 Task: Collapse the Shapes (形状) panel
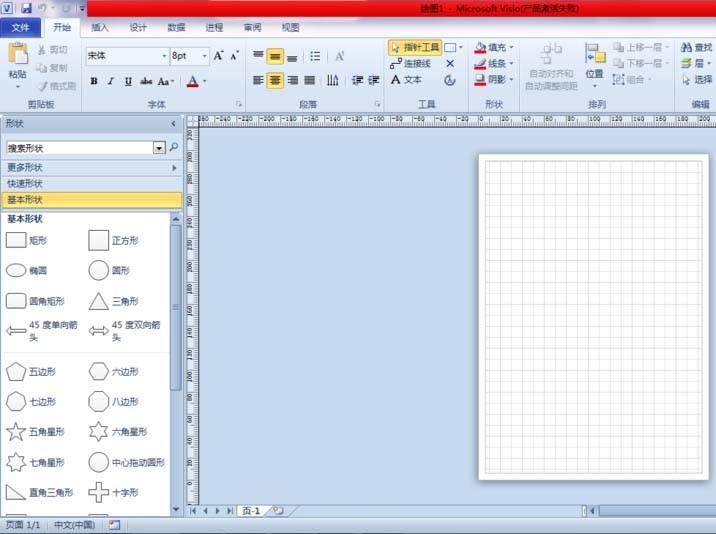click(x=174, y=124)
